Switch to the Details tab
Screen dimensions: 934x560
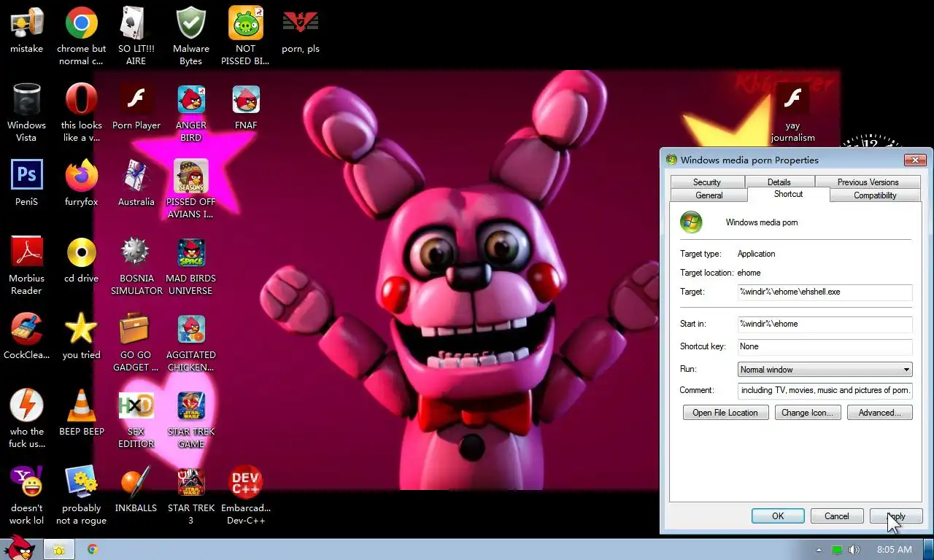click(x=779, y=182)
